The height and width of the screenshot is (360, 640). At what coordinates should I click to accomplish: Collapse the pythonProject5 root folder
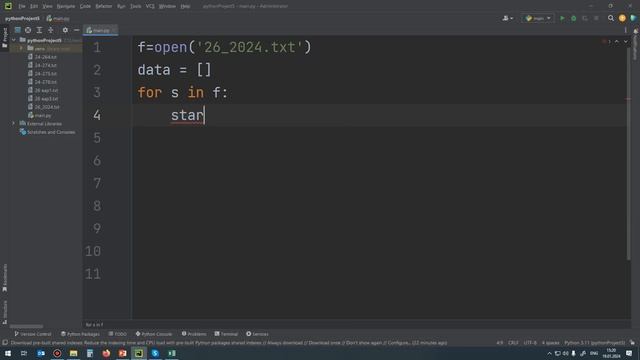pos(14,40)
